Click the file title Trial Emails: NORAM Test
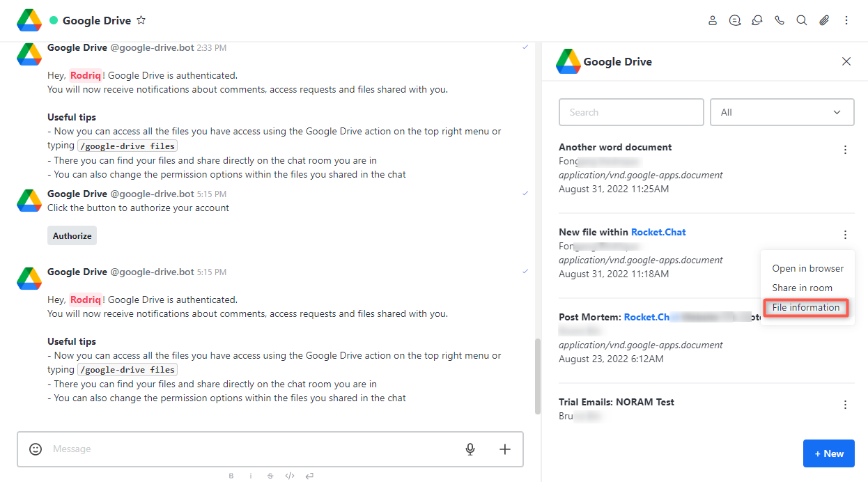 [617, 402]
